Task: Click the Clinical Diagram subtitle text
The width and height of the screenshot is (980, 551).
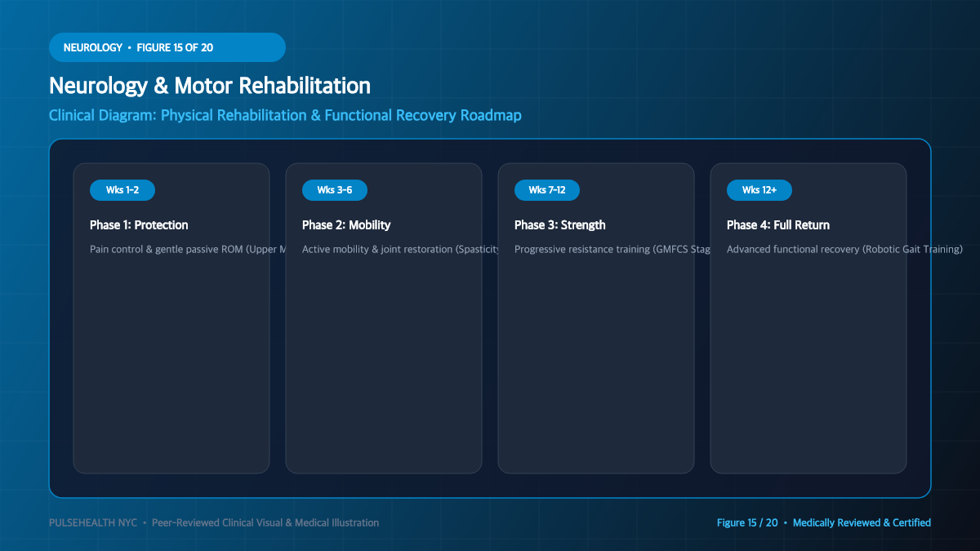Action: click(285, 115)
